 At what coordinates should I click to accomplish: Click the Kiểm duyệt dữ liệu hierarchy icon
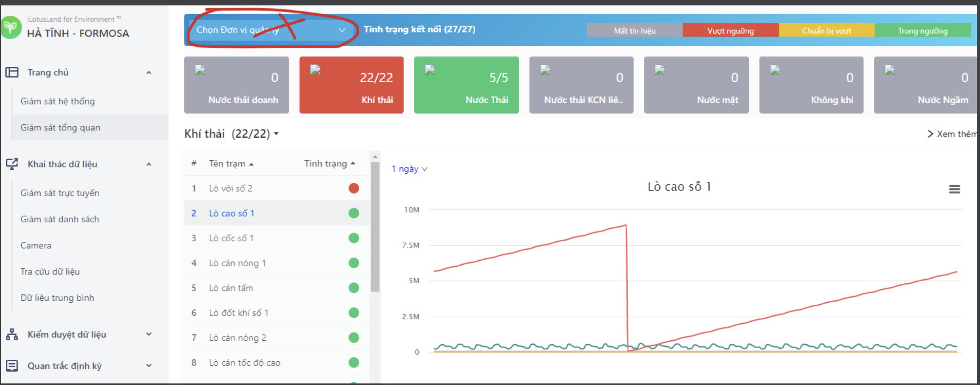coord(12,334)
